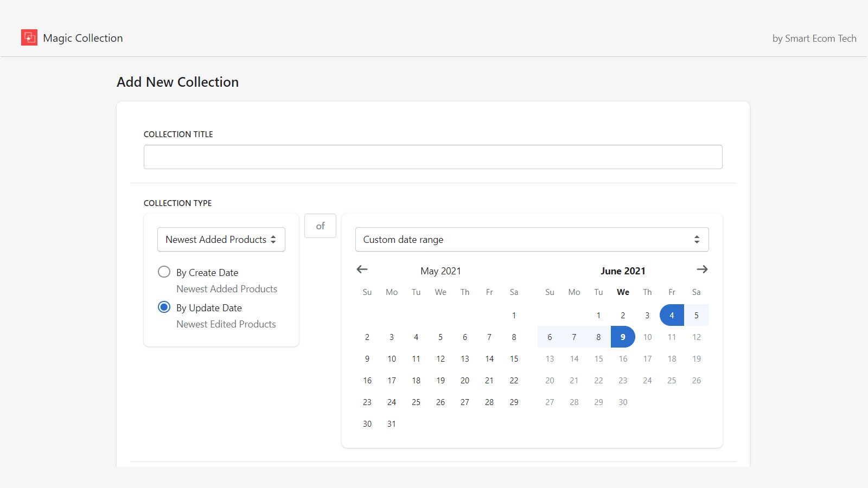The image size is (868, 488).
Task: Select June 9 in the calendar
Action: pyautogui.click(x=623, y=337)
